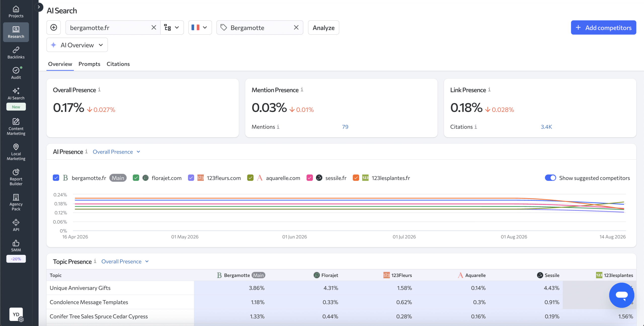Open the 3.4K citations link

(546, 127)
